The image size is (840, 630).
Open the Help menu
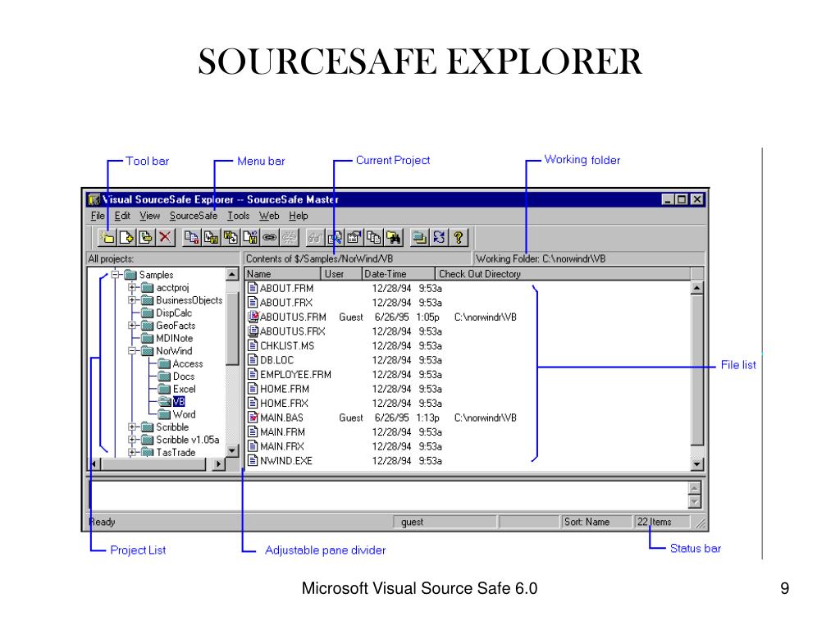pyautogui.click(x=299, y=216)
